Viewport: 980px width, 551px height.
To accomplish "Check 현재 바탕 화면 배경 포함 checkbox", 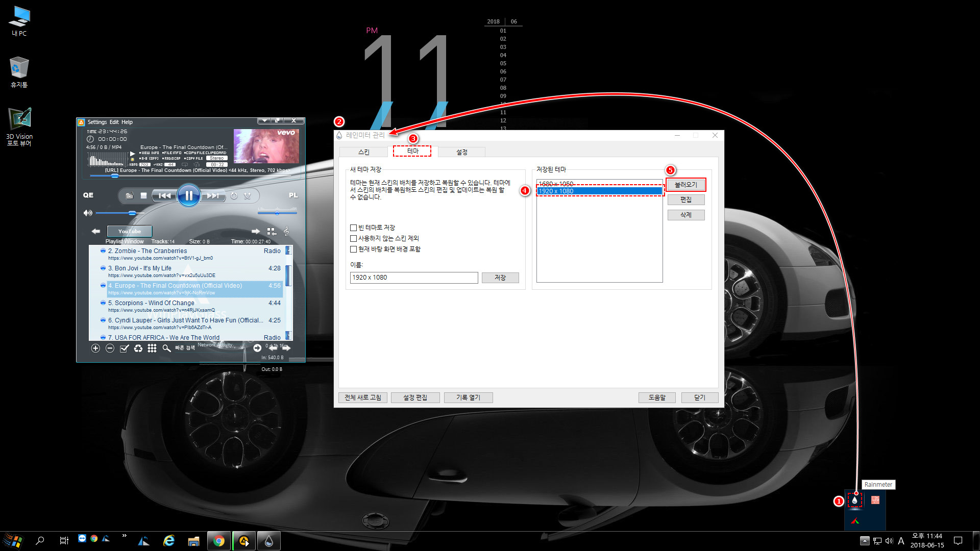I will pyautogui.click(x=353, y=249).
